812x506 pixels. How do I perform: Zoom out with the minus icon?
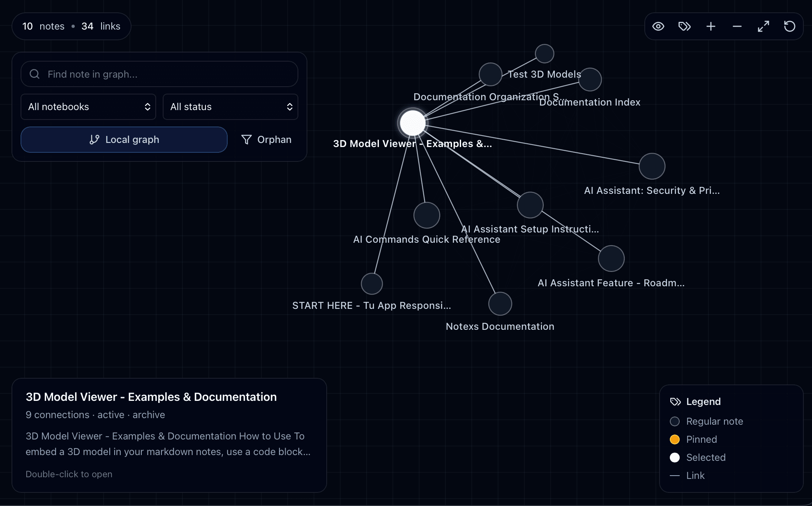[x=737, y=26]
